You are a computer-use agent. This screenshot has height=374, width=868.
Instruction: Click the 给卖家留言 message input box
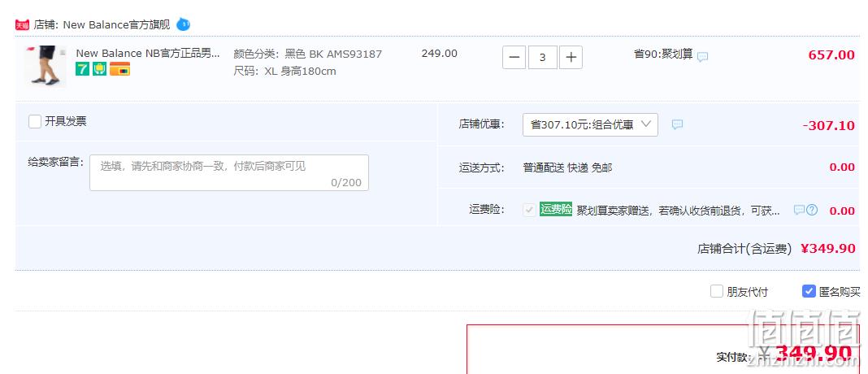click(x=229, y=173)
